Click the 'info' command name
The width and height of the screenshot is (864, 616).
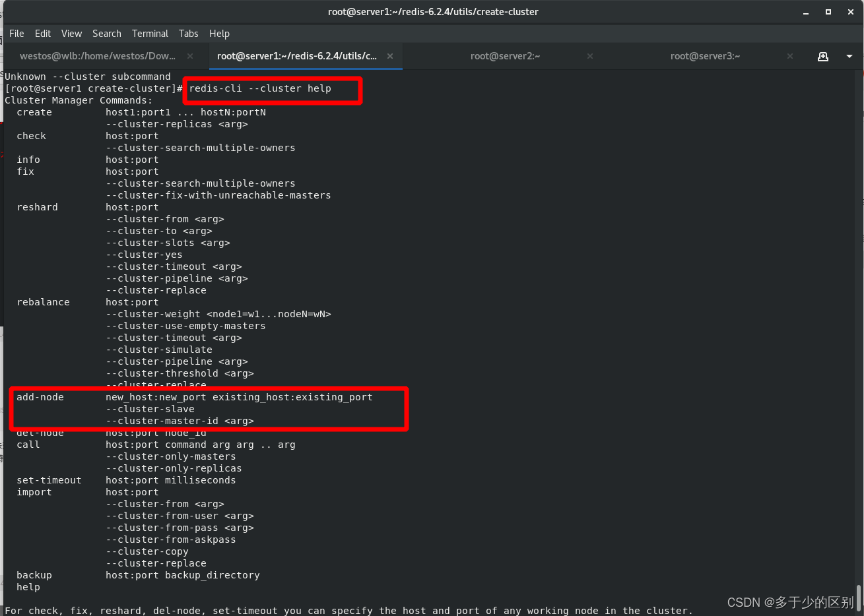28,160
